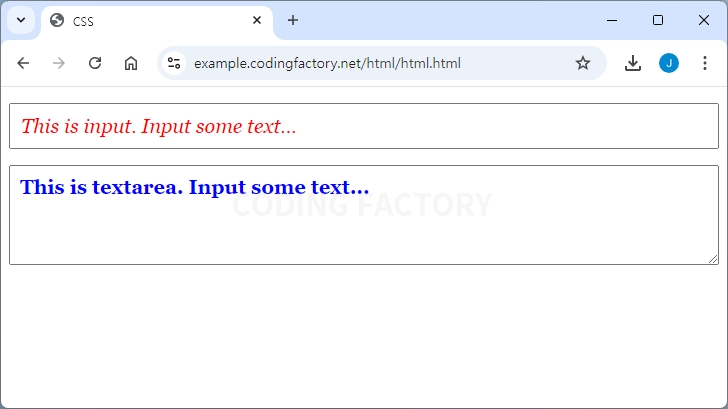Screen dimensions: 728x409
Task: Open Chrome's three-dot menu
Action: pos(704,63)
